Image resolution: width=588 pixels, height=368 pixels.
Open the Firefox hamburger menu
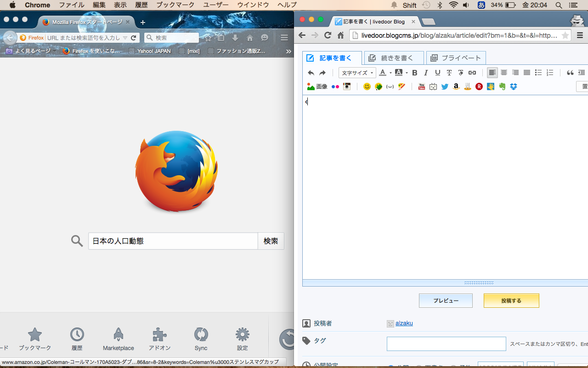pyautogui.click(x=284, y=38)
